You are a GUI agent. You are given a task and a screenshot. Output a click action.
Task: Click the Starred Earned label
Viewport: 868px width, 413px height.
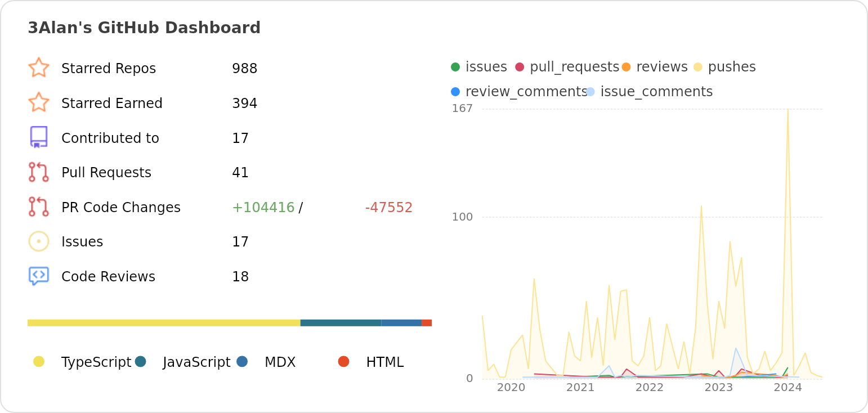point(112,104)
